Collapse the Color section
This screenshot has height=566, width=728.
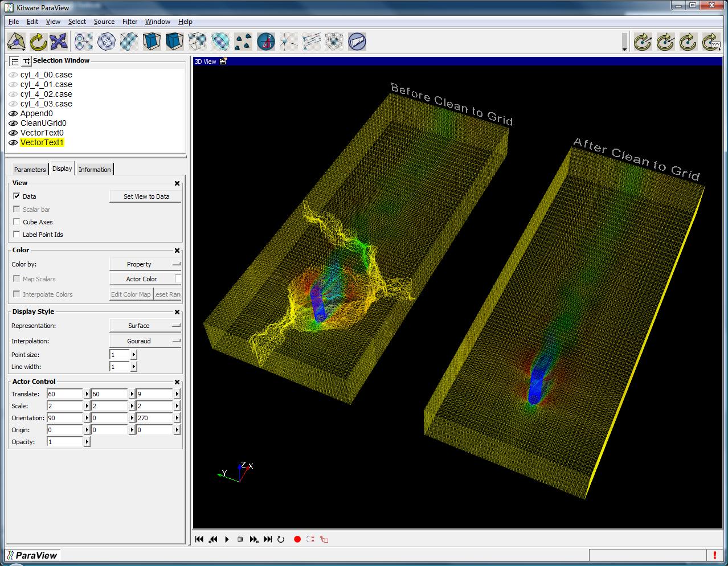pos(177,251)
